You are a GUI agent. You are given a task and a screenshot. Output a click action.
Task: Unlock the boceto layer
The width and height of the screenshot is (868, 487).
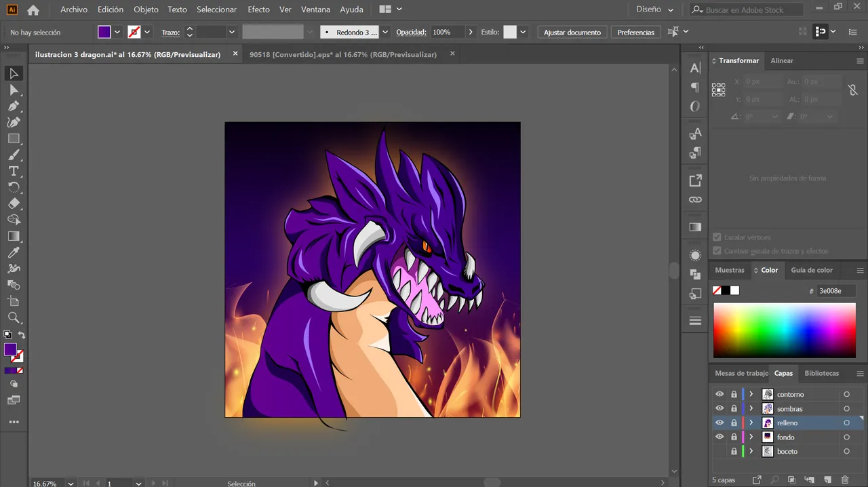(734, 451)
